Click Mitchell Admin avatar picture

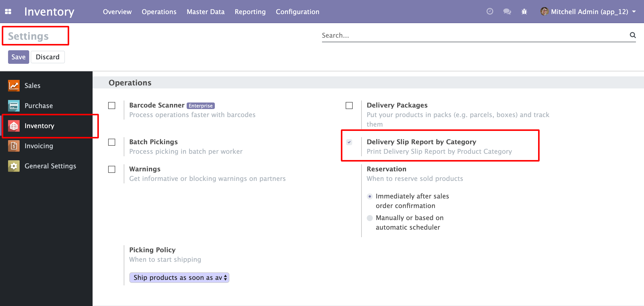(544, 11)
